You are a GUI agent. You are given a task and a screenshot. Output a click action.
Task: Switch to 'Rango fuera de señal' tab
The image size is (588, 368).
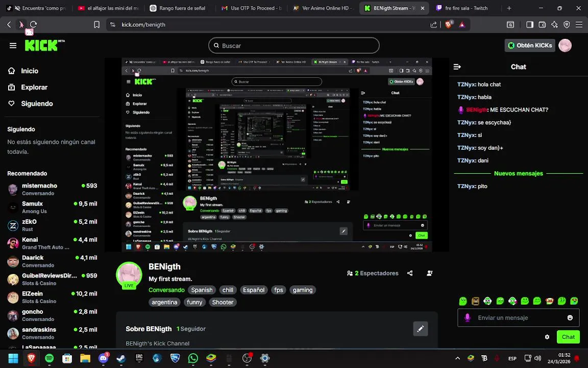pos(178,8)
